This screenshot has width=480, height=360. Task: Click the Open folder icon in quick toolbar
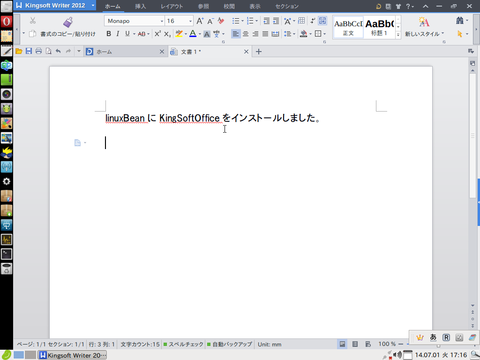click(19, 51)
